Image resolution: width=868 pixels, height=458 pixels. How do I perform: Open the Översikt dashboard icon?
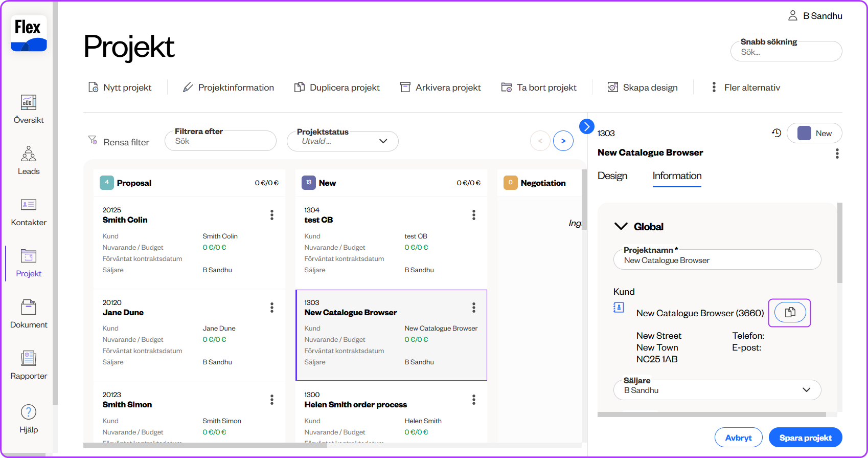click(x=29, y=103)
